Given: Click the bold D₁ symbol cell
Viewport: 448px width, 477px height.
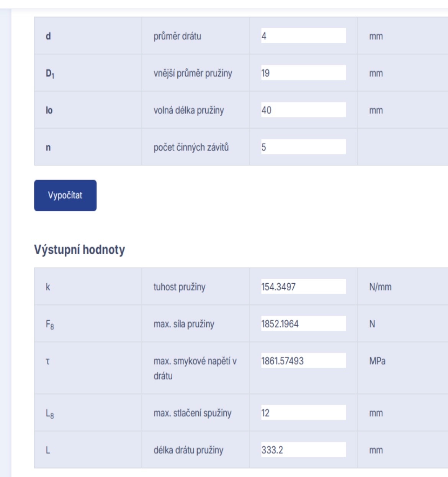Looking at the screenshot, I should tap(50, 73).
